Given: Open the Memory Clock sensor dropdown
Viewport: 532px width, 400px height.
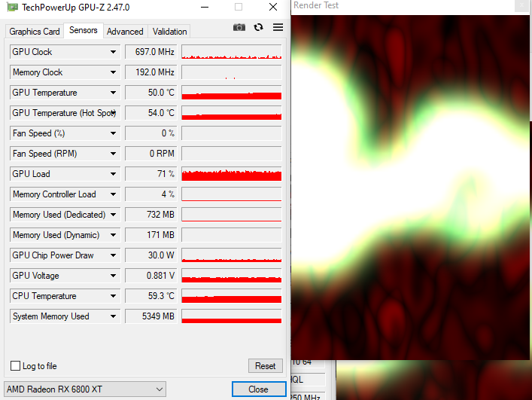Looking at the screenshot, I should [113, 72].
